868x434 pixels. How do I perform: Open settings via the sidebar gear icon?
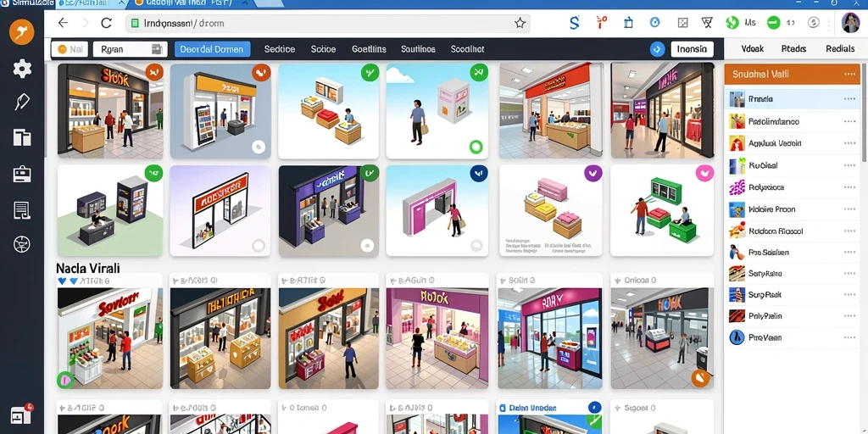[22, 69]
